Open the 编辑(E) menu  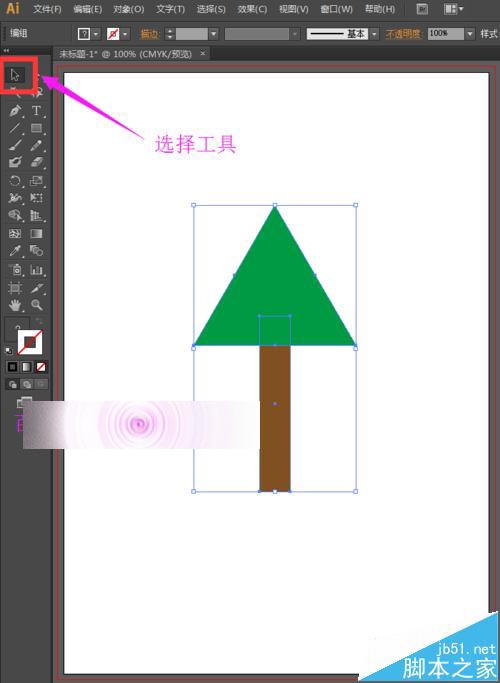point(88,9)
